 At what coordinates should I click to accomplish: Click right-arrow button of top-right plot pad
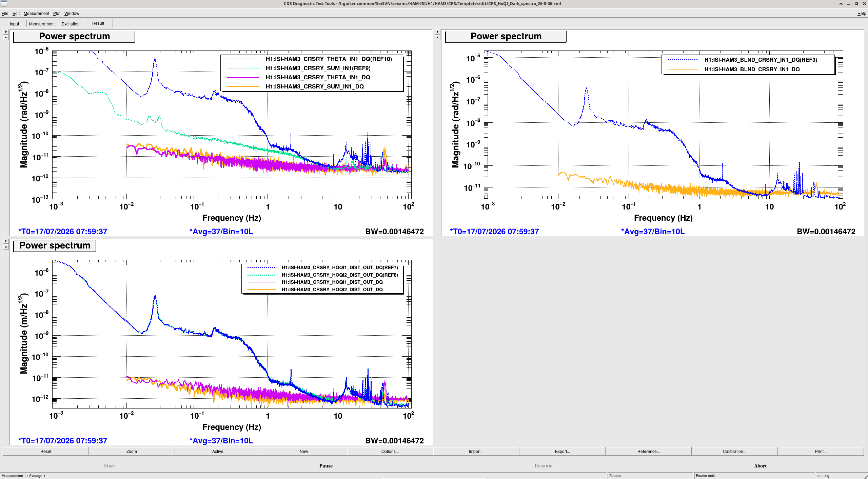[437, 32]
